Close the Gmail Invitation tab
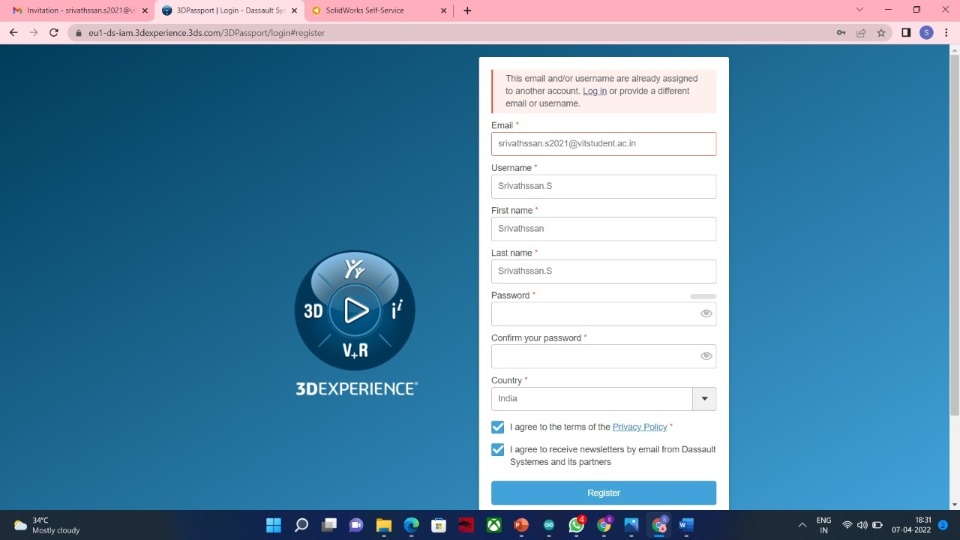This screenshot has width=960, height=540. coord(145,10)
